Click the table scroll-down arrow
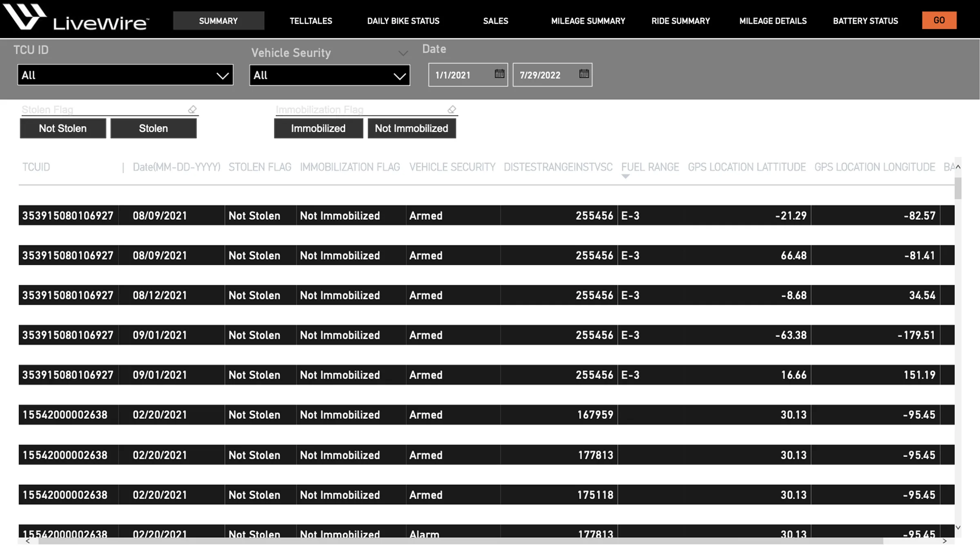Viewport: 980px width, 547px height. click(958, 527)
